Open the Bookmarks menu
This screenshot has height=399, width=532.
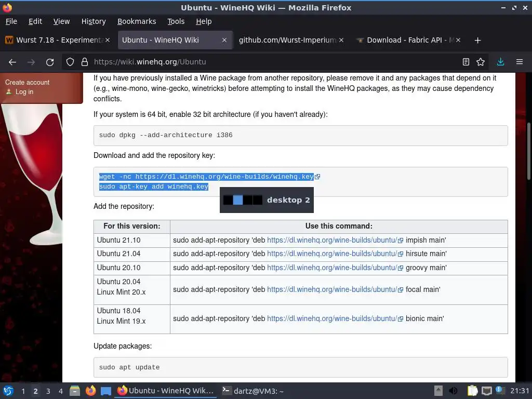pos(137,21)
